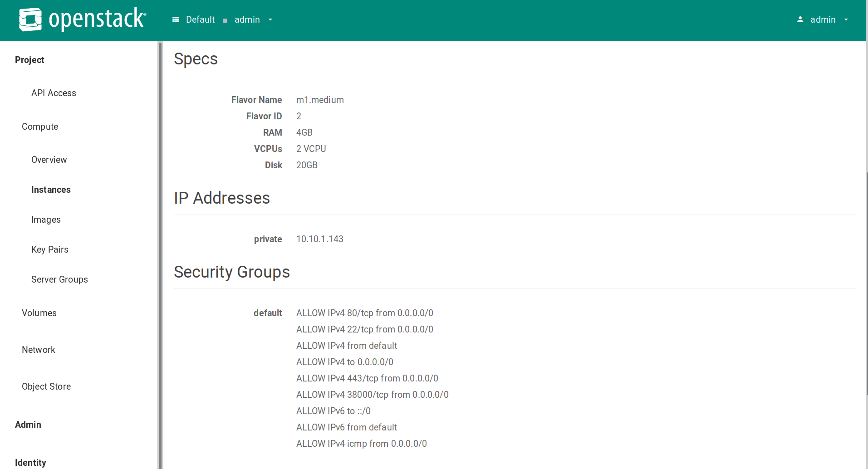Open the Overview page under Compute
The image size is (868, 469).
click(x=49, y=160)
